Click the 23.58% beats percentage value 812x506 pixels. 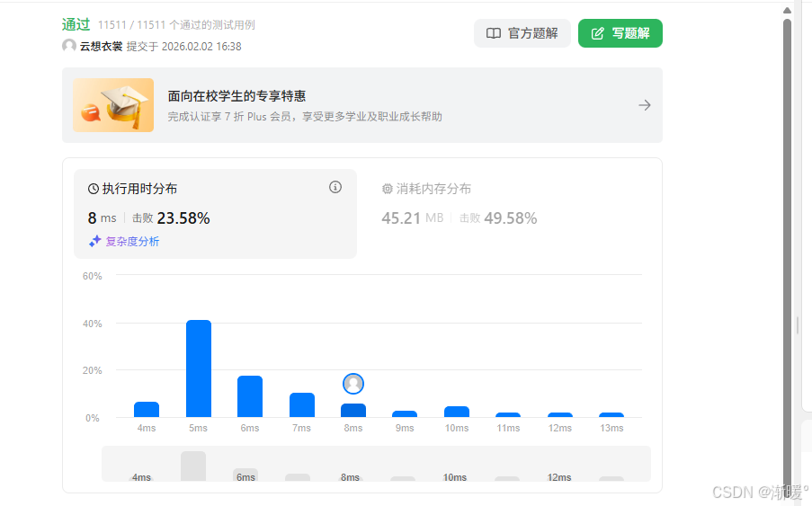(x=183, y=217)
